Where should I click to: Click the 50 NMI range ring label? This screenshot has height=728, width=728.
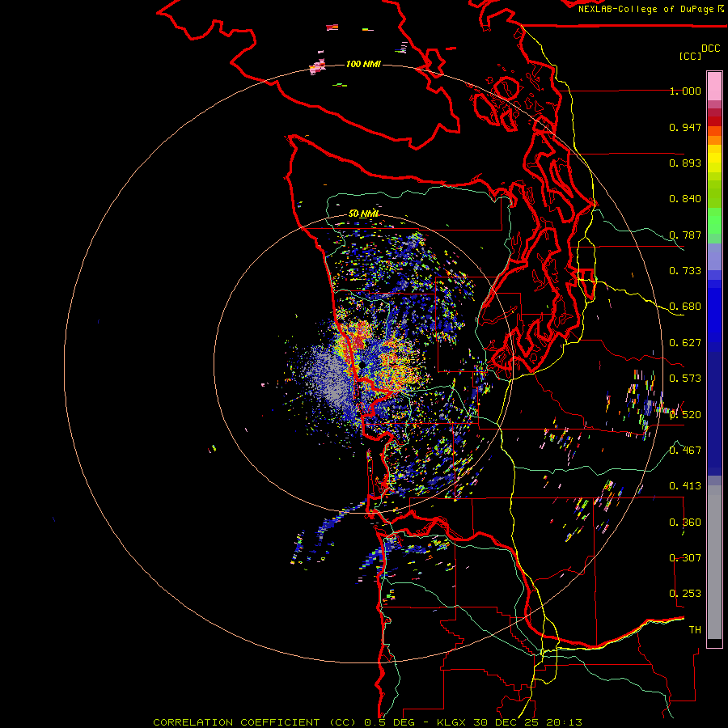pyautogui.click(x=363, y=214)
